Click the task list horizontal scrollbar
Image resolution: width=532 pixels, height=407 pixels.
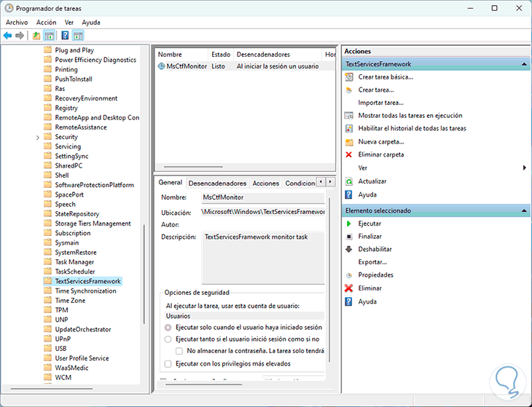pyautogui.click(x=193, y=167)
